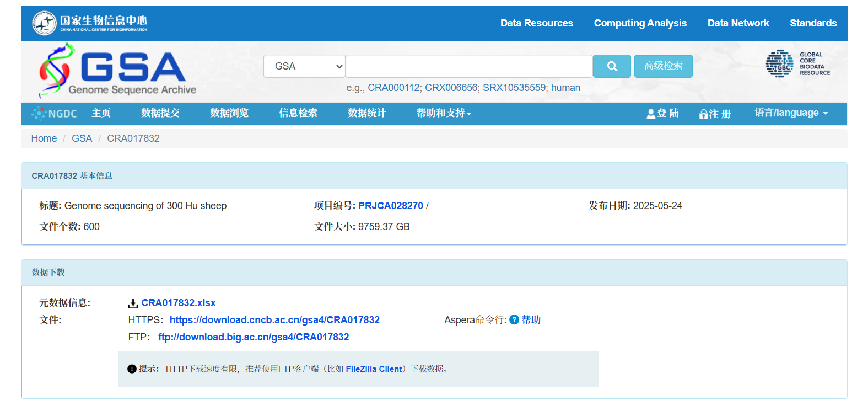Open the GSA database select dropdown
The image size is (868, 405).
pos(304,66)
